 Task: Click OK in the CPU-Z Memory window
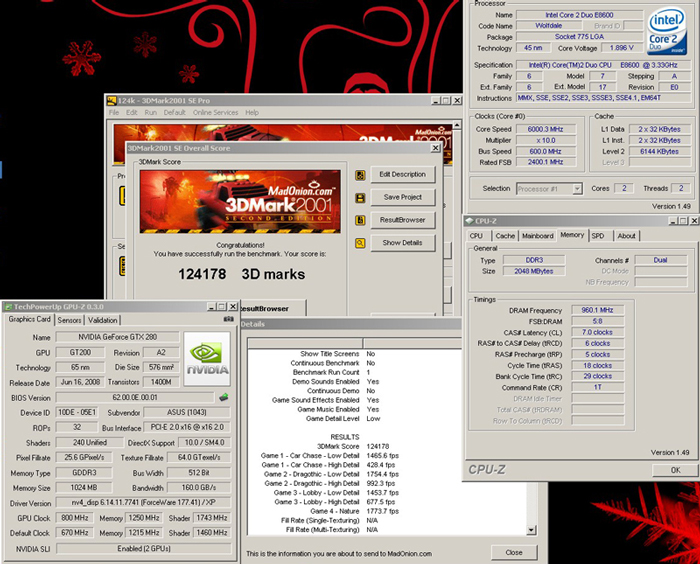point(675,470)
